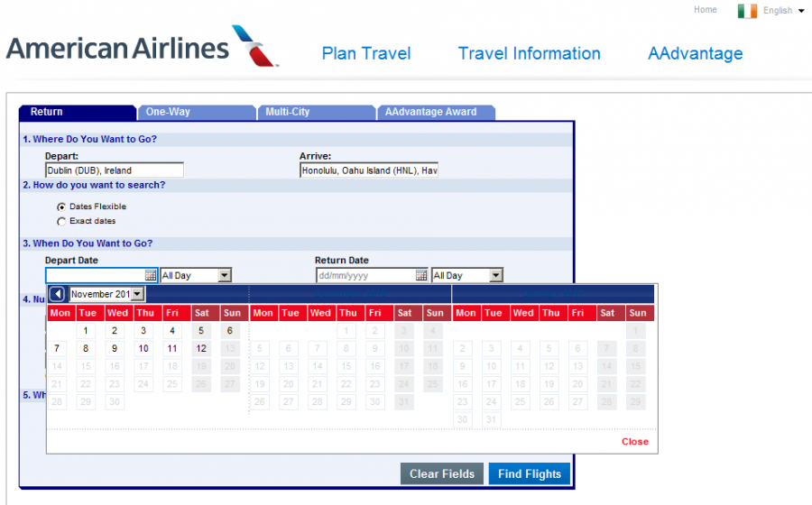Close the calendar popup
This screenshot has height=505, width=812.
[634, 442]
